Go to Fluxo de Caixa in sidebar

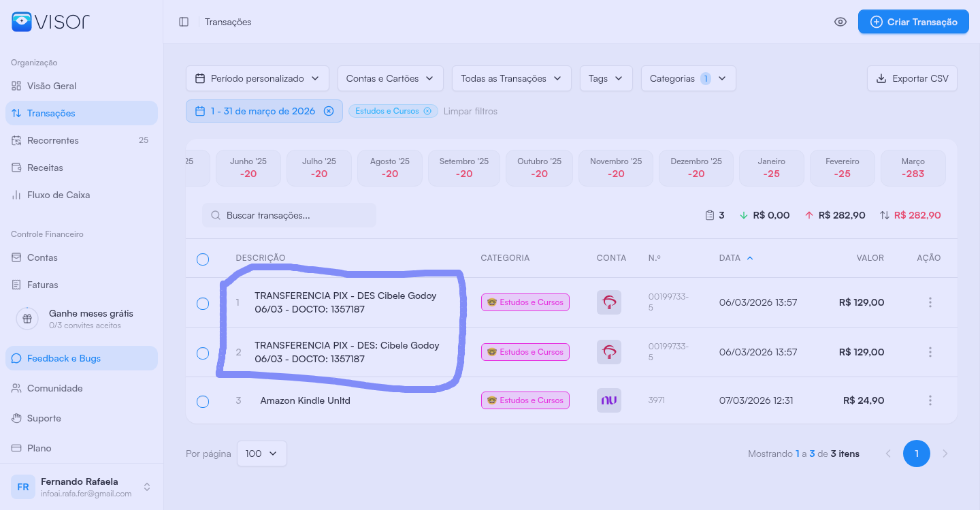(59, 195)
